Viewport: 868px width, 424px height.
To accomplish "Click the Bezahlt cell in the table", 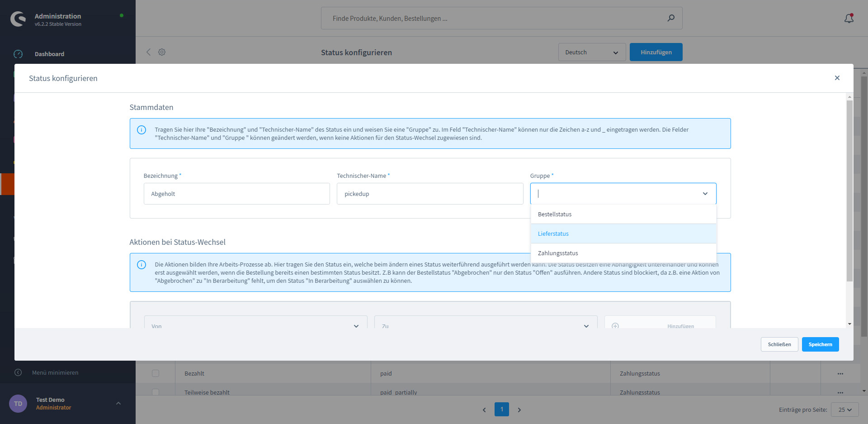I will coord(273,373).
